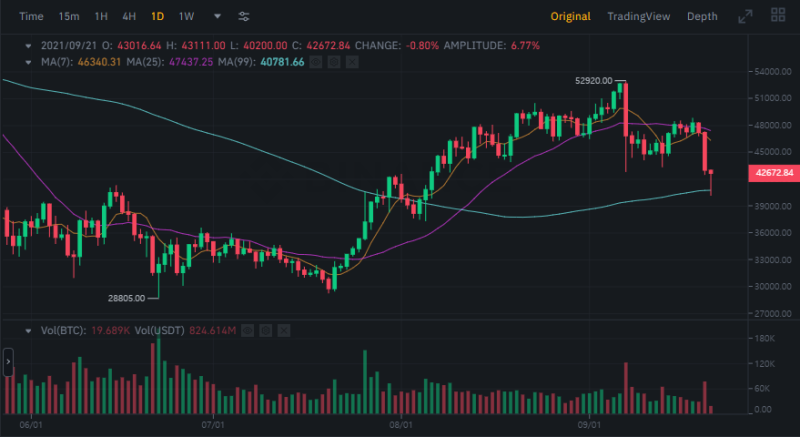Click the 52920.00 high price marker
The image size is (800, 437).
coord(593,81)
